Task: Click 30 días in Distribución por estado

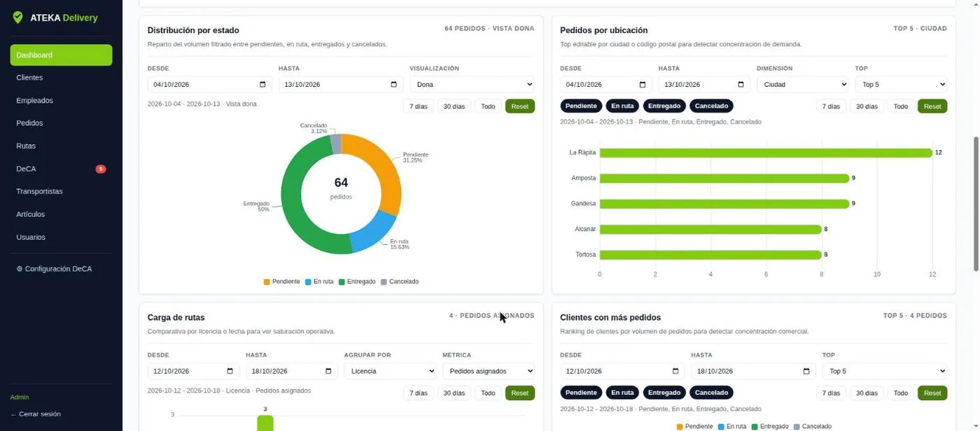Action: tap(454, 106)
